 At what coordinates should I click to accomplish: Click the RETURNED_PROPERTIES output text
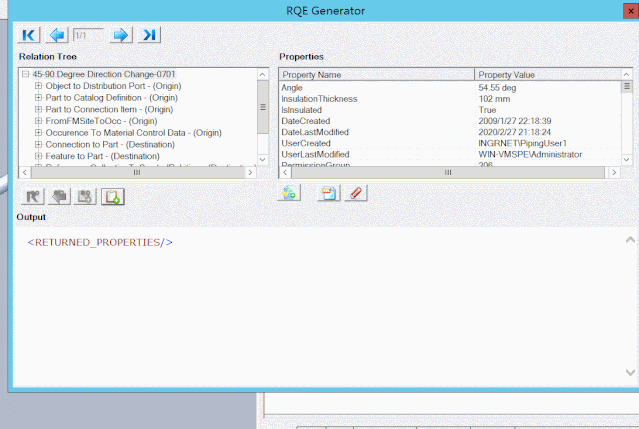click(100, 242)
